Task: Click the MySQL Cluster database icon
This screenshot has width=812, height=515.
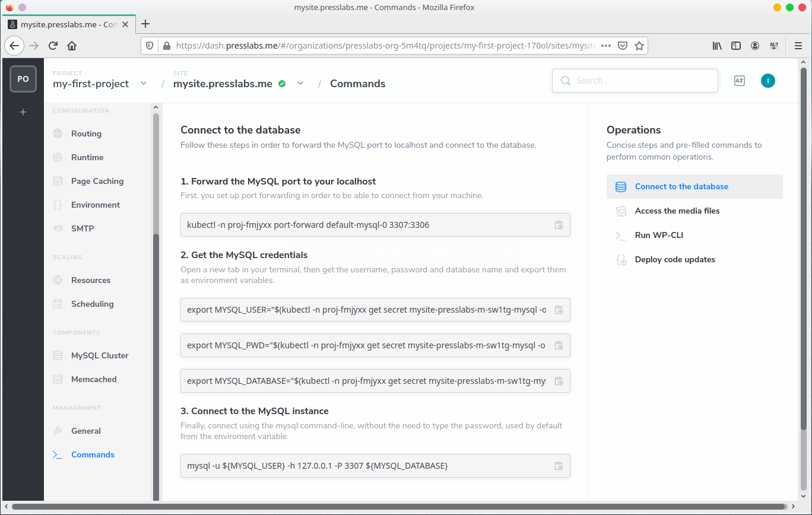Action: 58,355
